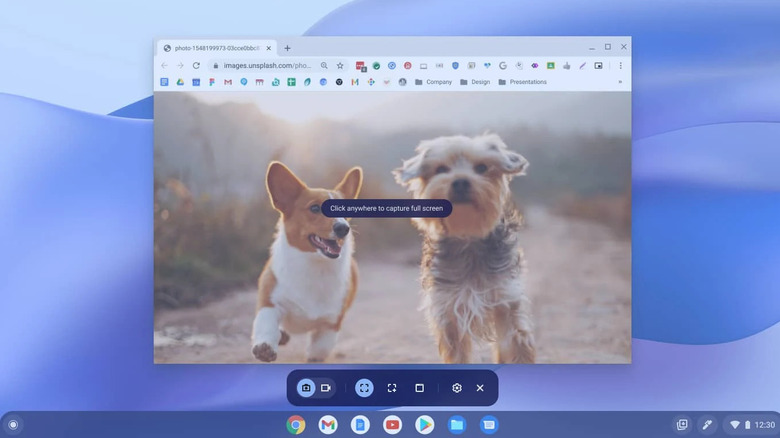Select the photo-1548199973 browser tab
This screenshot has height=438, width=780.
pos(217,48)
